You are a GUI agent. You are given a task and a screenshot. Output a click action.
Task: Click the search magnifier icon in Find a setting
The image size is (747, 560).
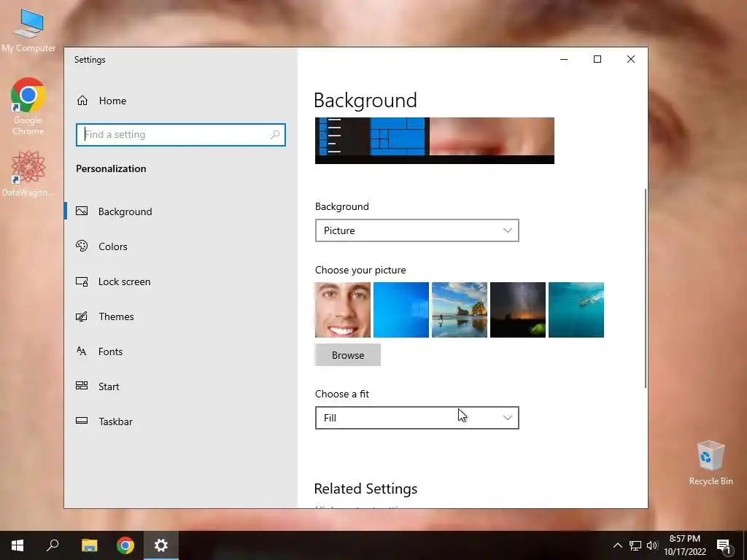pos(275,135)
